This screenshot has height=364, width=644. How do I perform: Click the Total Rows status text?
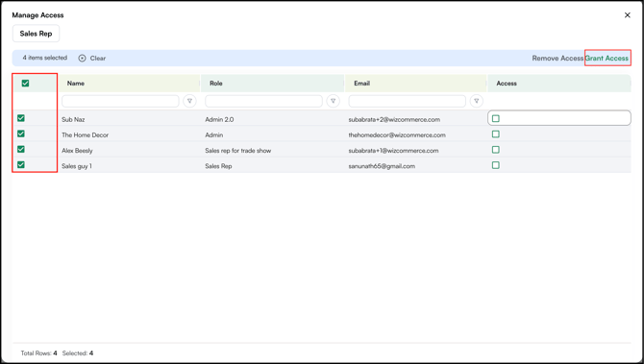click(39, 352)
